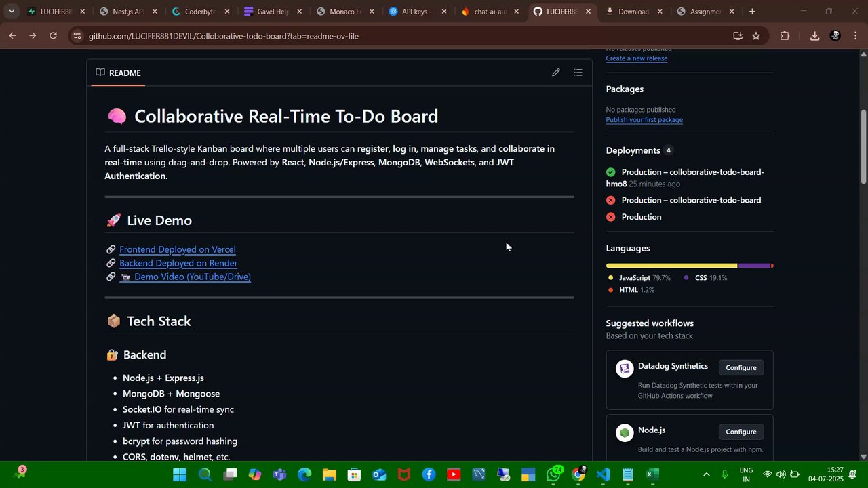This screenshot has width=868, height=488.
Task: Open Backend Deployed on Render link
Action: 178,263
